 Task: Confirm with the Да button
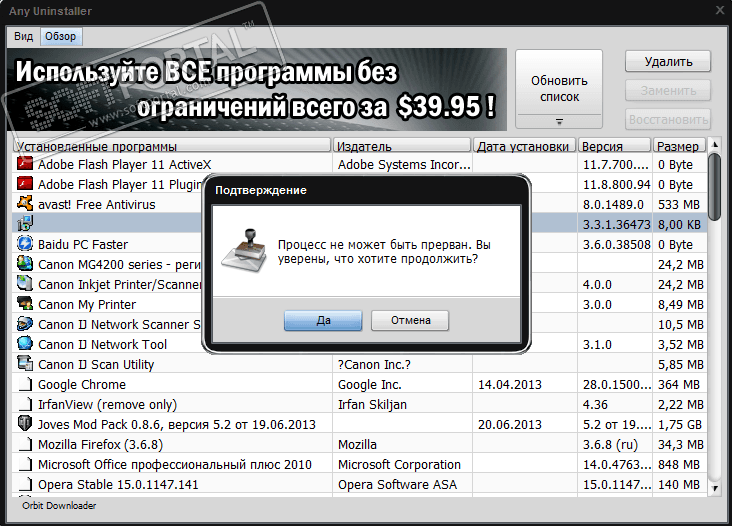tap(323, 320)
